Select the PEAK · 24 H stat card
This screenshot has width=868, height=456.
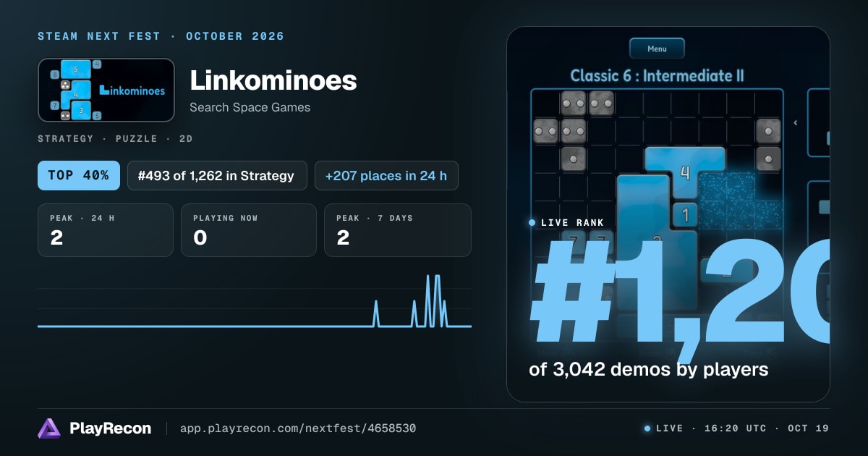tap(106, 230)
